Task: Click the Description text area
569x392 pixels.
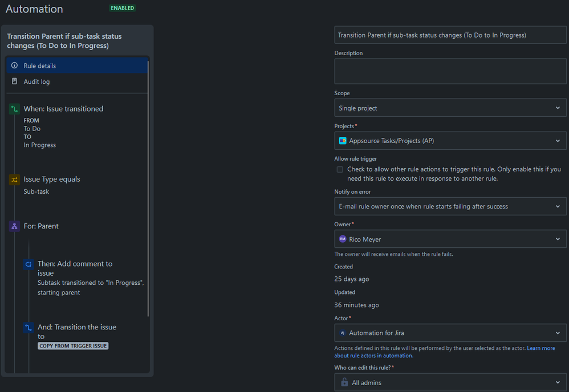Action: (450, 71)
